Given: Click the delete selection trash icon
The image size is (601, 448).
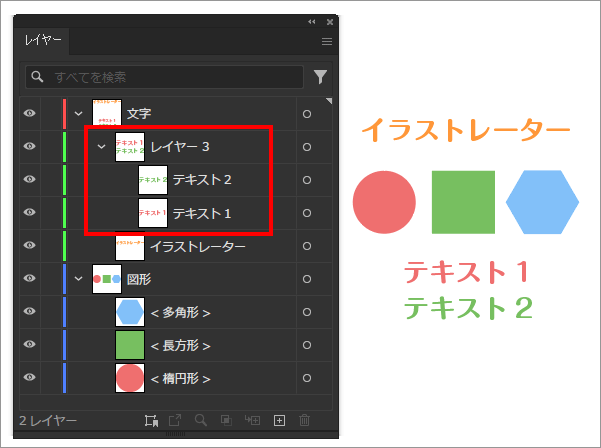Looking at the screenshot, I should pos(304,420).
